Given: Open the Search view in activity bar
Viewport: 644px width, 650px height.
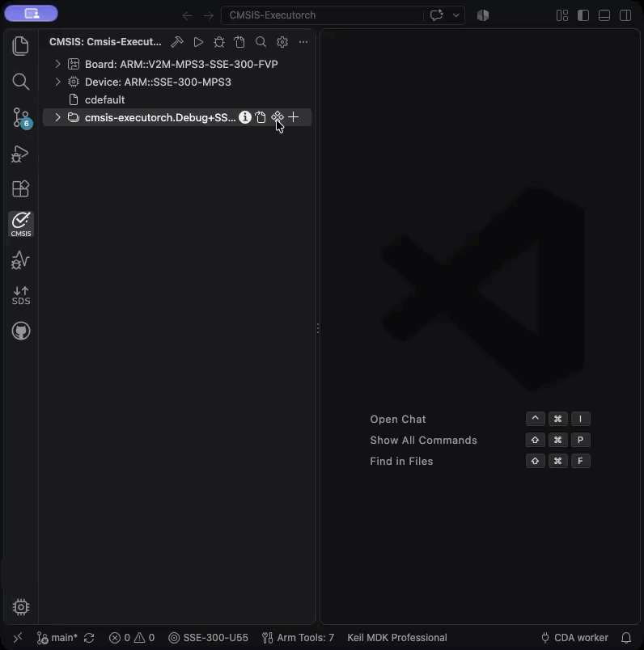Looking at the screenshot, I should click(x=21, y=82).
